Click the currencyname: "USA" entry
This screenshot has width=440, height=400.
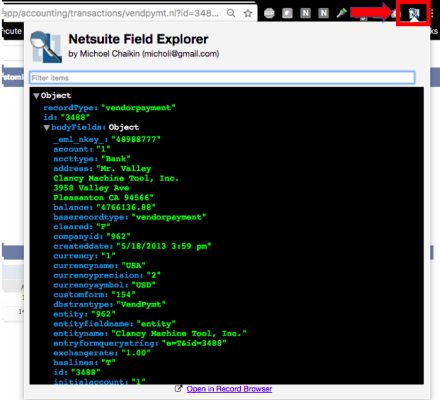coord(99,266)
